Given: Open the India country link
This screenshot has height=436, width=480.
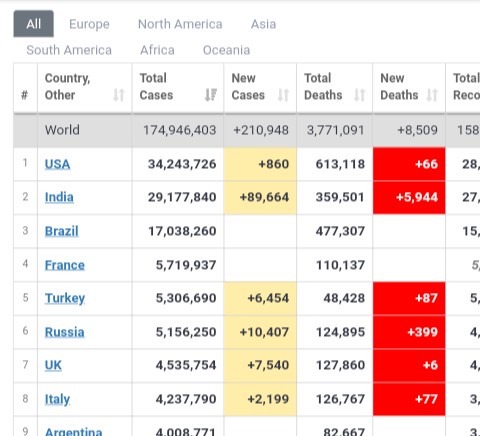Looking at the screenshot, I should (59, 197).
